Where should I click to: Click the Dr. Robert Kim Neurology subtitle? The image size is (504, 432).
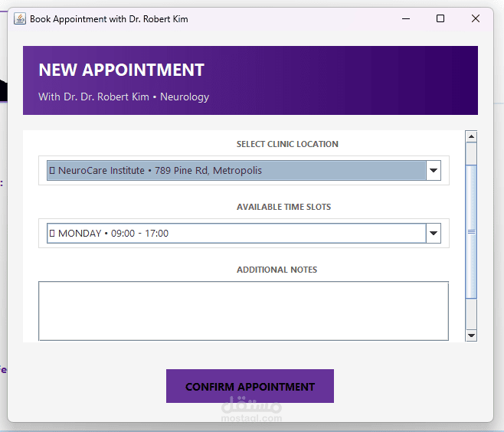124,97
